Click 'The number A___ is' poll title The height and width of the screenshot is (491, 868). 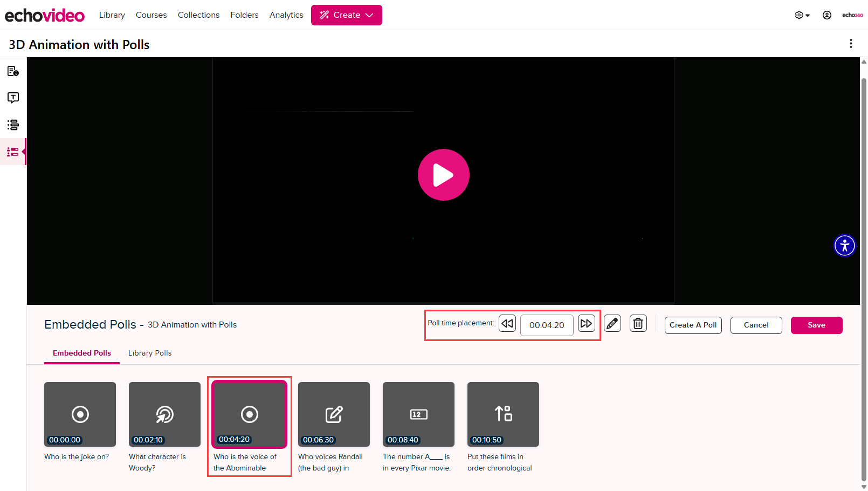click(417, 462)
